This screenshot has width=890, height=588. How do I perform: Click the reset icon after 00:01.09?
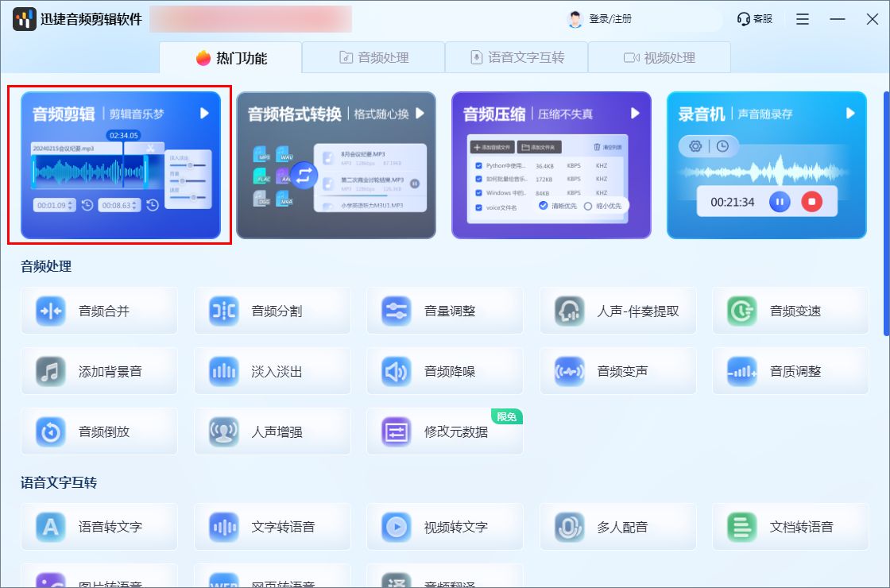(87, 206)
